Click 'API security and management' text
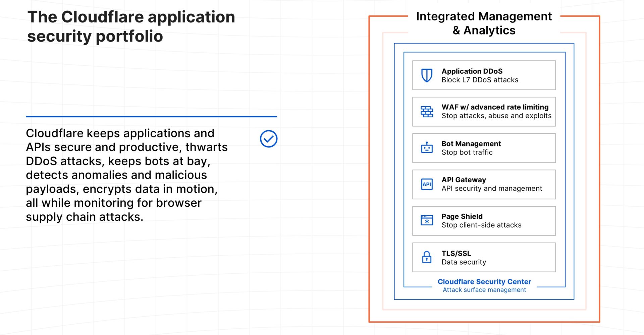The image size is (644, 335). tap(492, 189)
